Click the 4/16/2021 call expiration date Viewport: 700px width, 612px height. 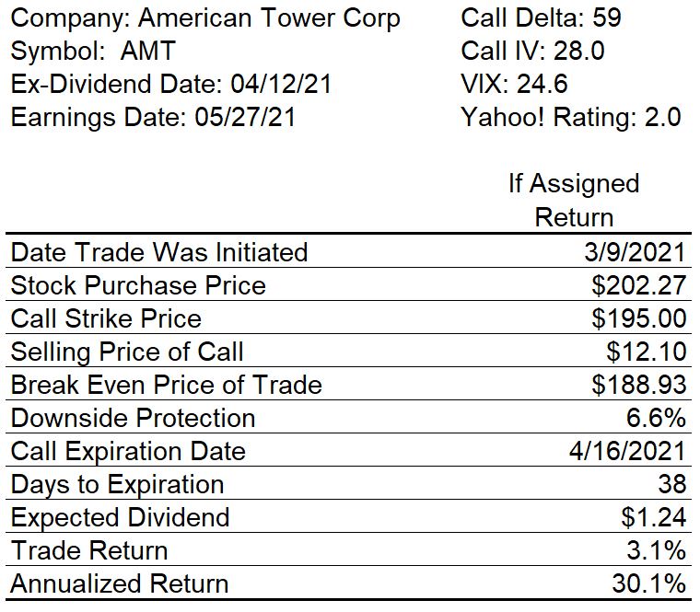click(x=627, y=451)
